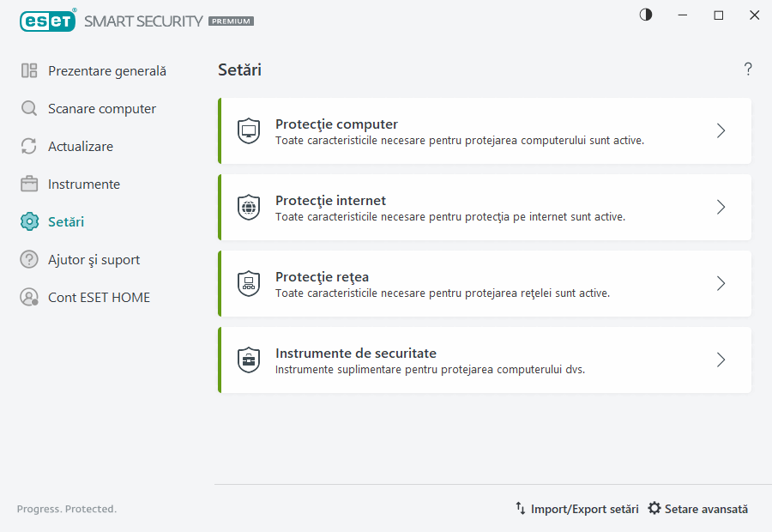Click the Setare avansată gear icon
This screenshot has width=772, height=532.
pos(656,508)
